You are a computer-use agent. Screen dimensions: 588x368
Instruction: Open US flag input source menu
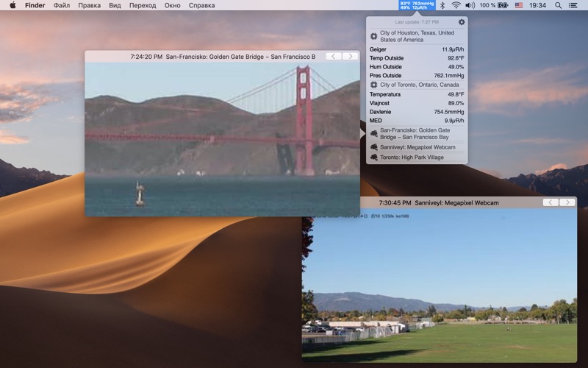[x=519, y=5]
